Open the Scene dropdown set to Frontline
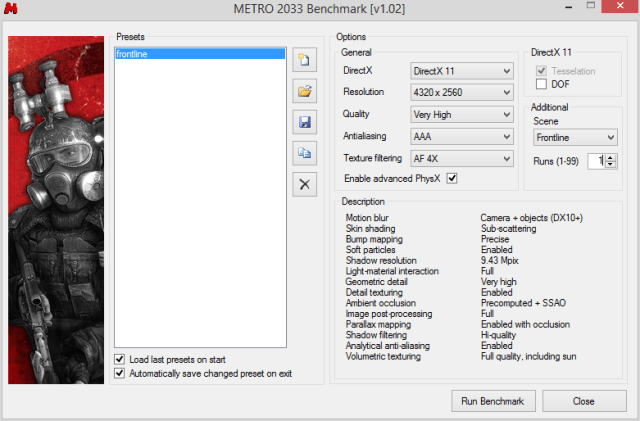 pyautogui.click(x=575, y=138)
